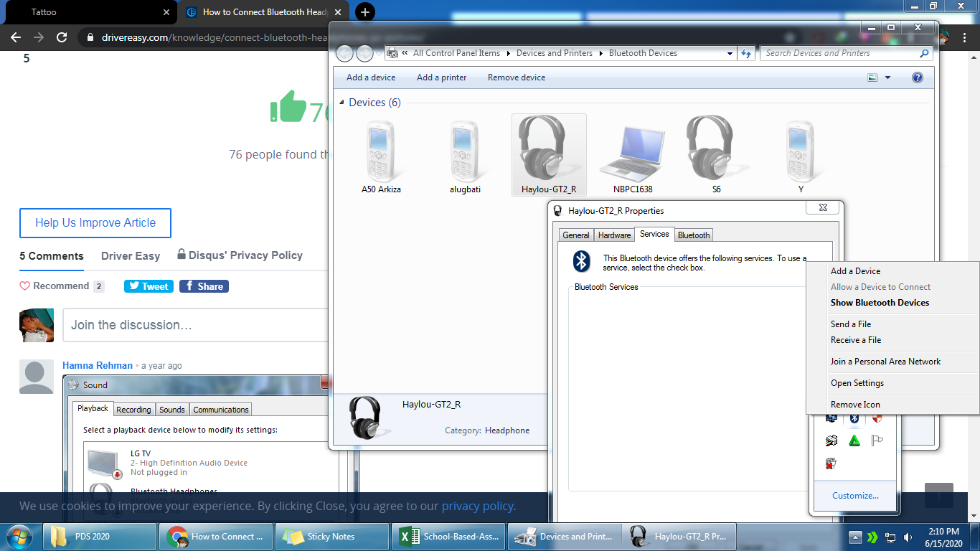Click the green thumbs-up icon
This screenshot has height=551, width=980.
(x=288, y=107)
